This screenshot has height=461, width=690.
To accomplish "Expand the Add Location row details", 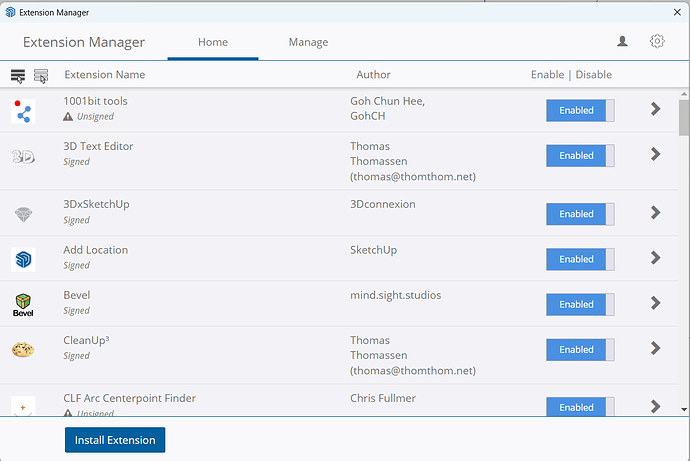I will coord(656,258).
